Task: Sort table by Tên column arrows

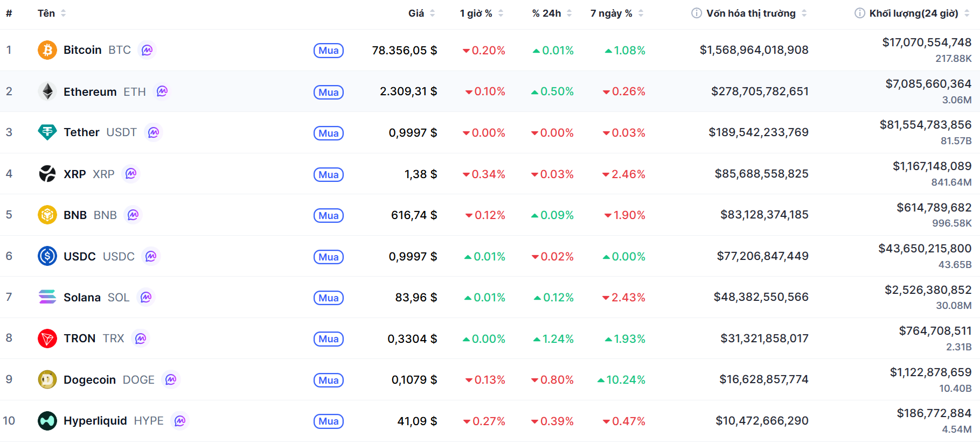Action: (63, 13)
